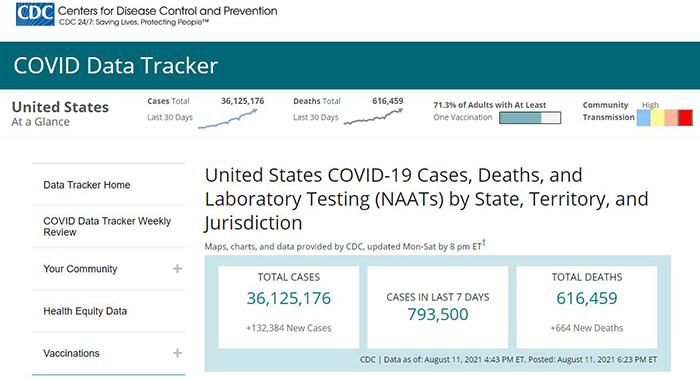Expand the Vaccinations plus icon
Viewport: 700px width, 379px height.
point(177,353)
